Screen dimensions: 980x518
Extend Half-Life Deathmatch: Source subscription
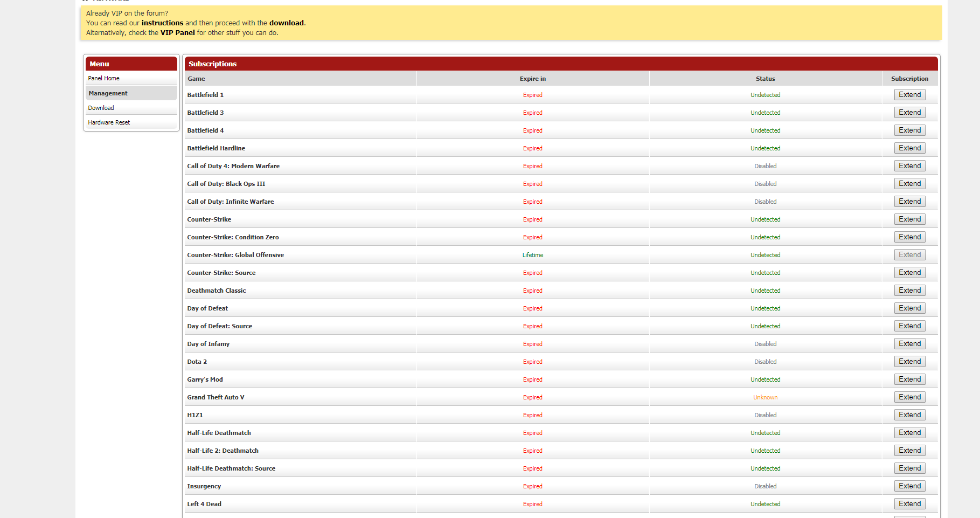click(x=910, y=468)
